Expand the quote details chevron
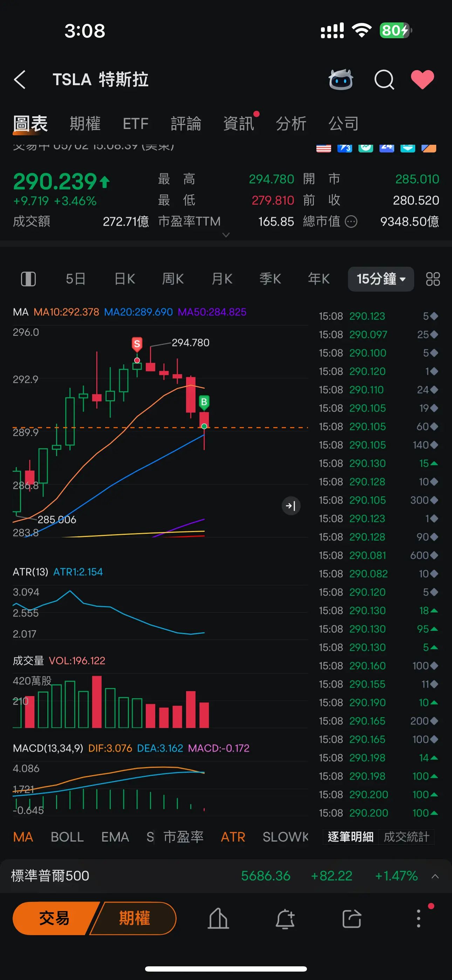452x980 pixels. [x=226, y=235]
